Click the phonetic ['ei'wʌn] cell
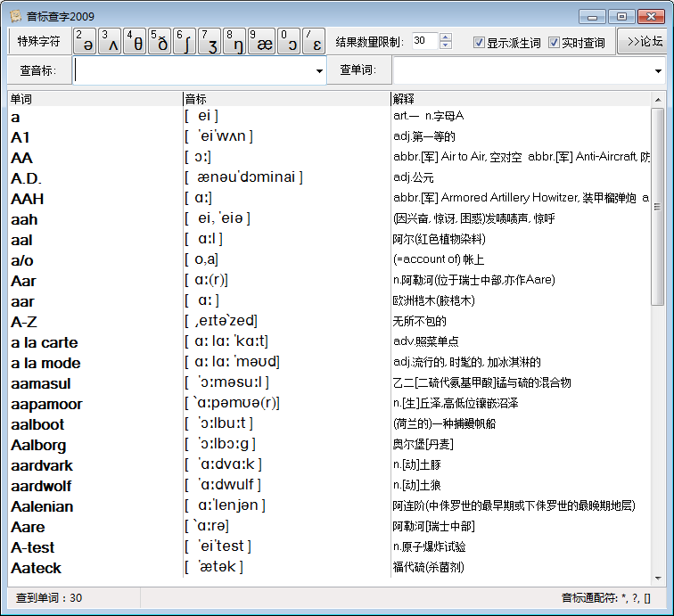674x616 pixels. click(218, 136)
